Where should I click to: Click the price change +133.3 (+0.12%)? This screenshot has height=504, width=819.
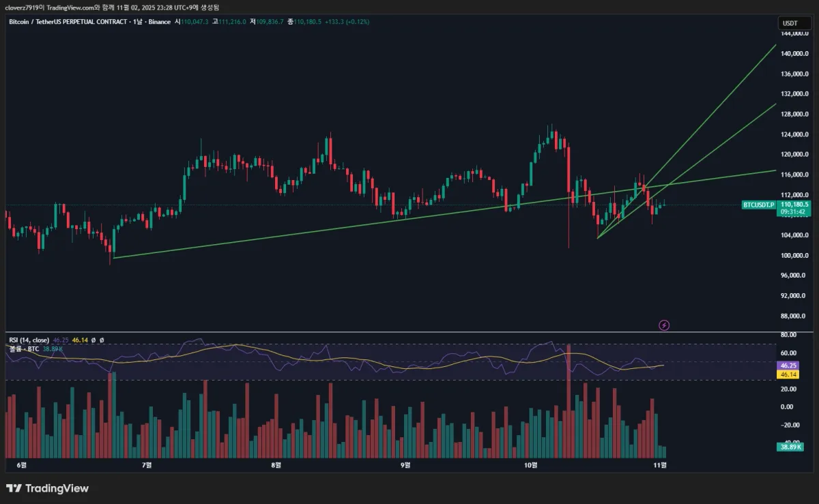point(349,22)
